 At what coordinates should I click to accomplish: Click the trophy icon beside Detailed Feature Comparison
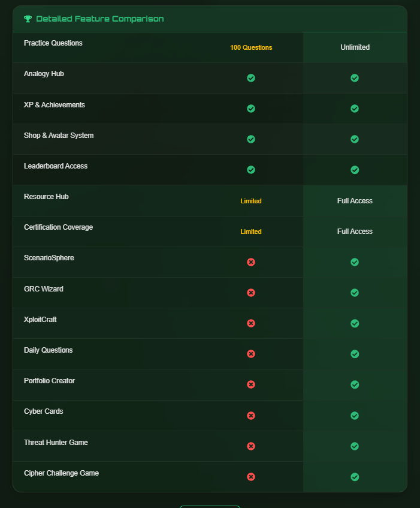click(28, 19)
